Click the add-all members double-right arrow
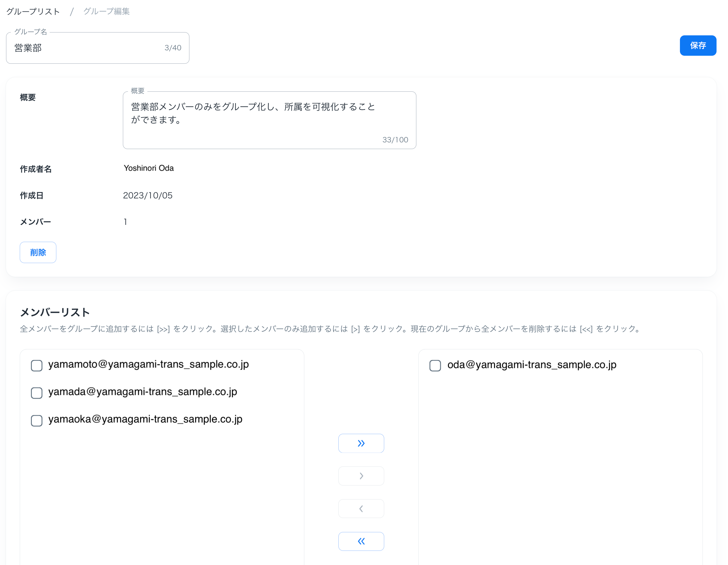This screenshot has height=565, width=728. 361,443
